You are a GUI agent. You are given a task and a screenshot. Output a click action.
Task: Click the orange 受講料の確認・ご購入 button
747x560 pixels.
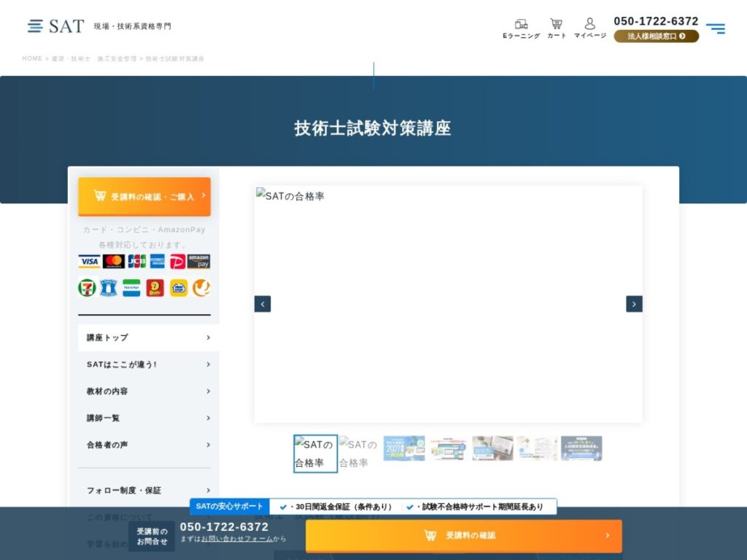pos(144,196)
